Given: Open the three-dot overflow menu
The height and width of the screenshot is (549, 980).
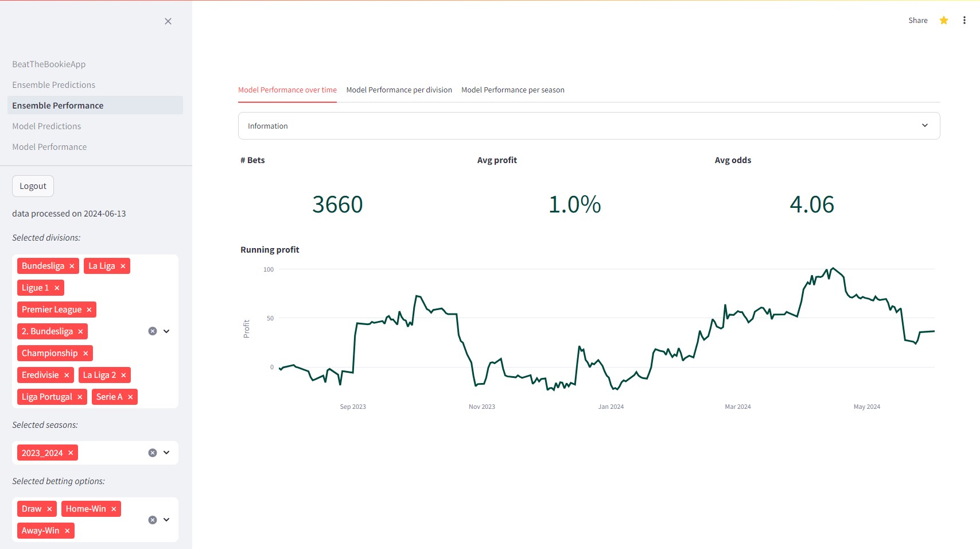Looking at the screenshot, I should (x=965, y=20).
